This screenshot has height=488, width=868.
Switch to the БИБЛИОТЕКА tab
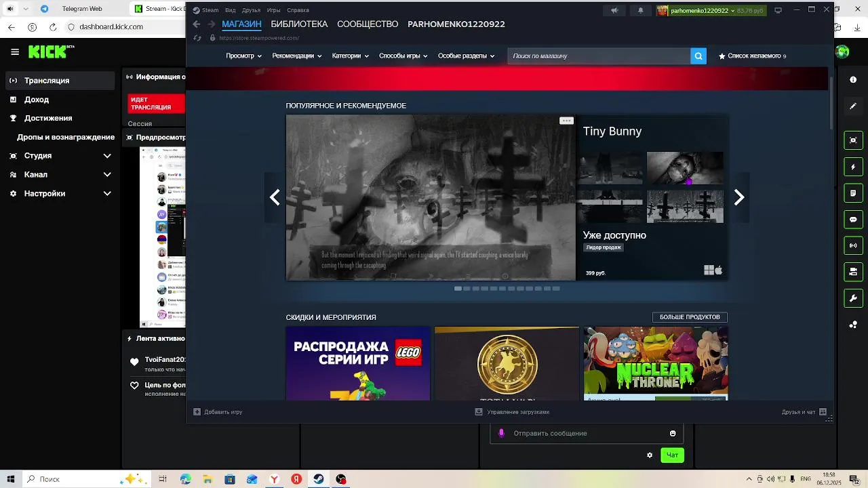[x=299, y=24]
